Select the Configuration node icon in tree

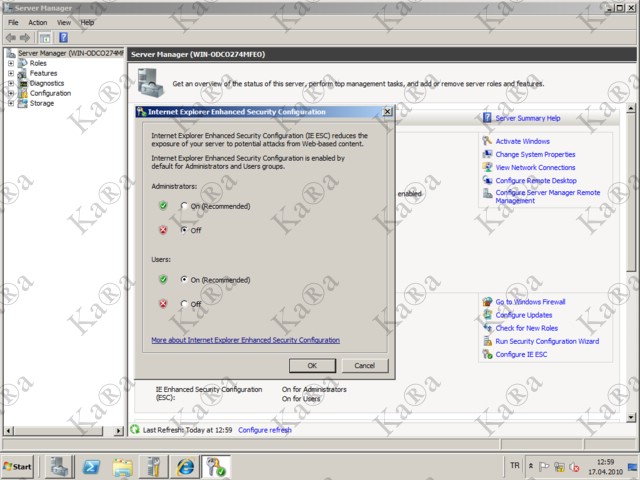[x=23, y=93]
